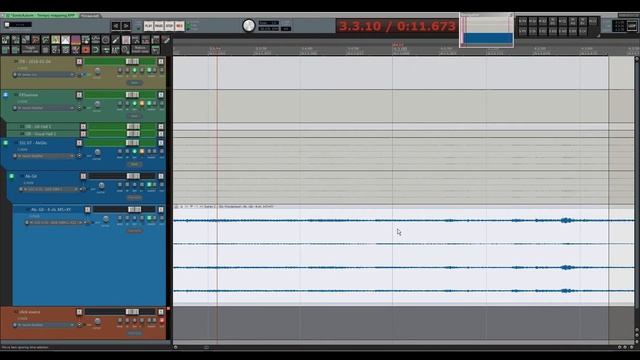Open the input dropdown on the Ak-Git track
This screenshot has width=640, height=360.
(49, 189)
